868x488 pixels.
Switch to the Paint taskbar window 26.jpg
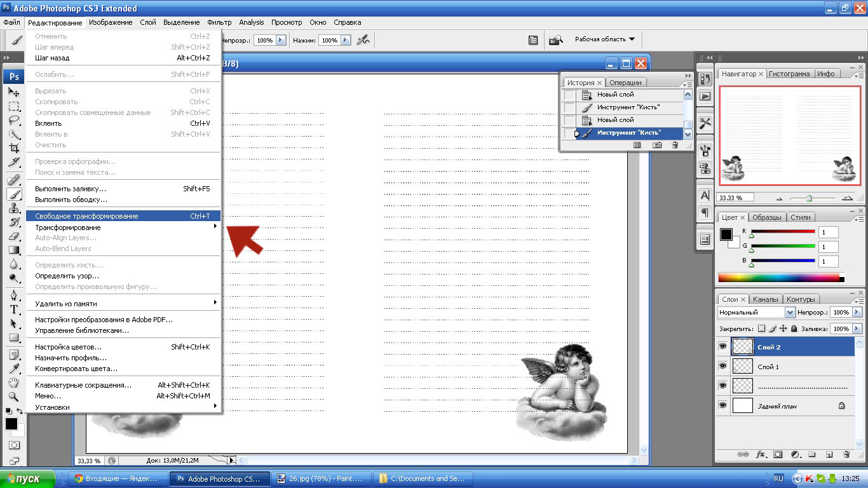[x=322, y=478]
